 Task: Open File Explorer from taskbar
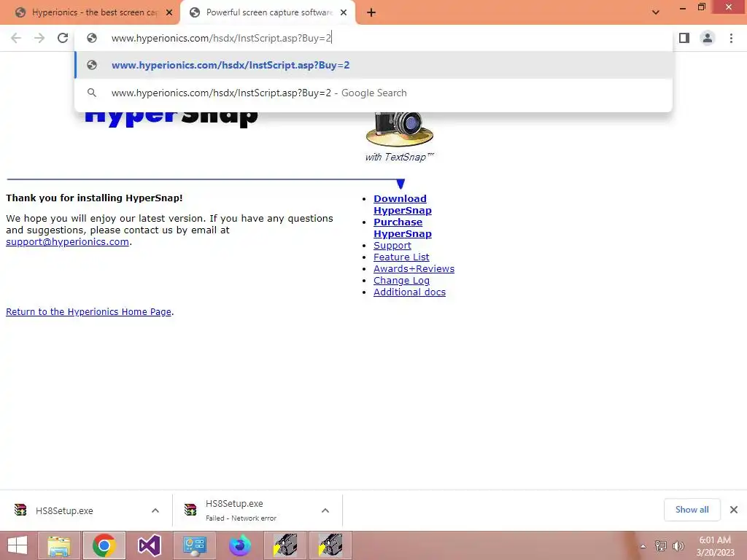[x=59, y=545]
